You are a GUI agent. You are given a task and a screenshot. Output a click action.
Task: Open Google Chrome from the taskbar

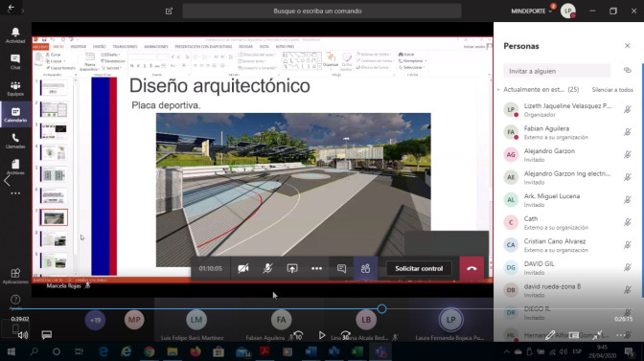(149, 351)
